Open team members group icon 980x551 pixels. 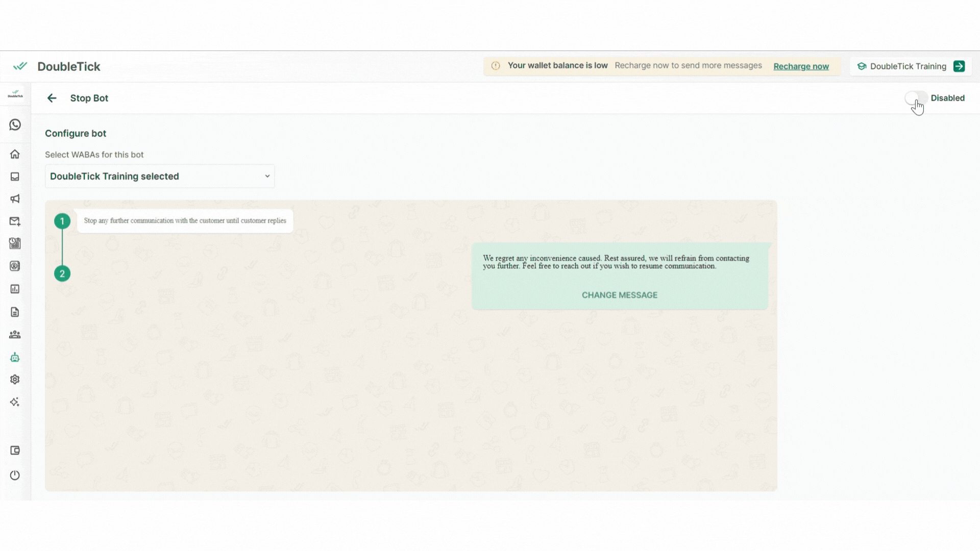[x=15, y=335]
